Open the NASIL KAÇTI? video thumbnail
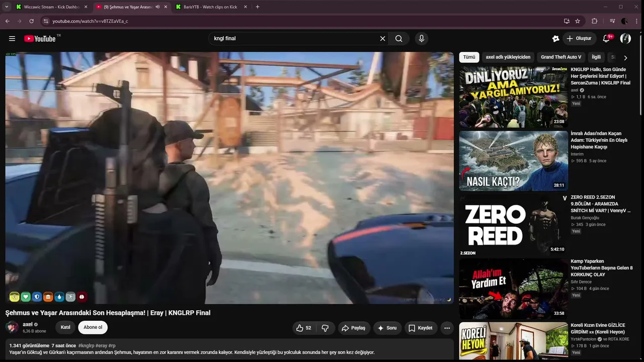Screen dimensions: 644x362 point(514,160)
